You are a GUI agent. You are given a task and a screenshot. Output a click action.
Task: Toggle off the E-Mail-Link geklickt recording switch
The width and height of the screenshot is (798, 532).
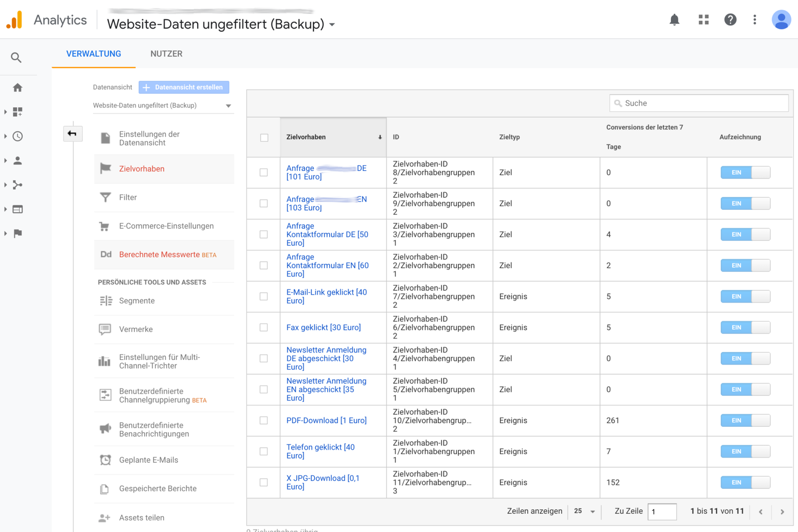coord(745,297)
